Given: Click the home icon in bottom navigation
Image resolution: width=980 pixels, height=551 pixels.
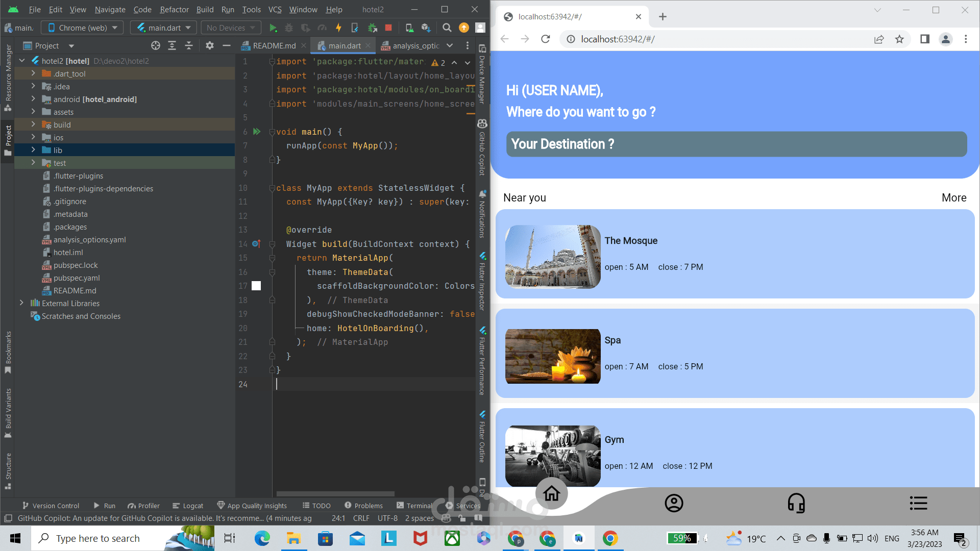Looking at the screenshot, I should click(x=551, y=493).
